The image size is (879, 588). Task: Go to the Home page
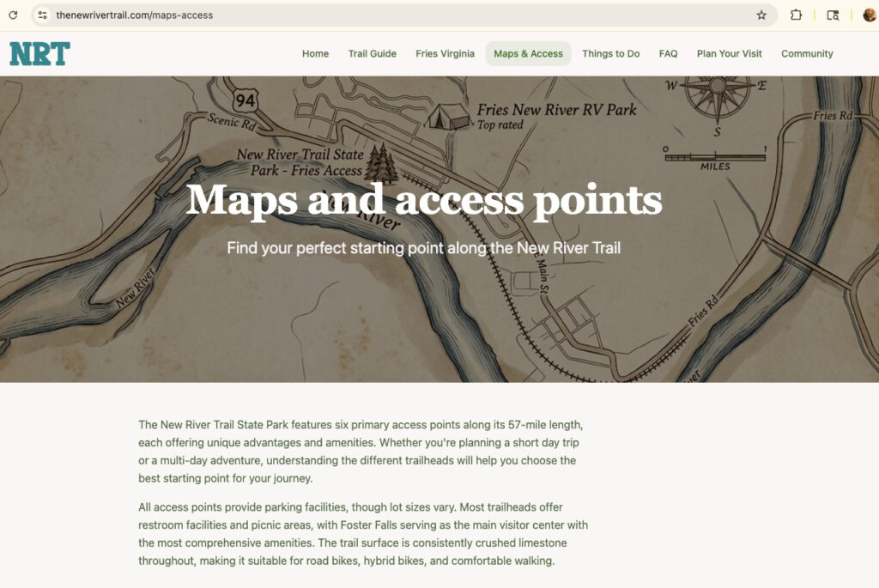[x=315, y=53]
